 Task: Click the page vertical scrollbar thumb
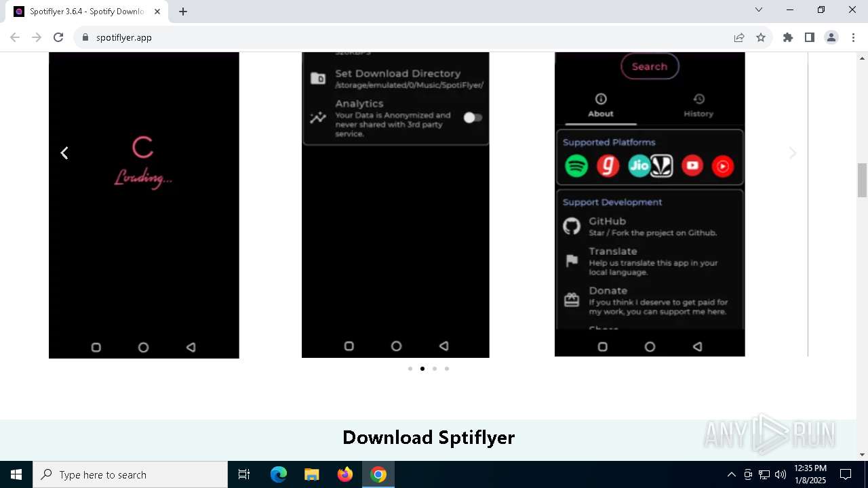pos(862,179)
